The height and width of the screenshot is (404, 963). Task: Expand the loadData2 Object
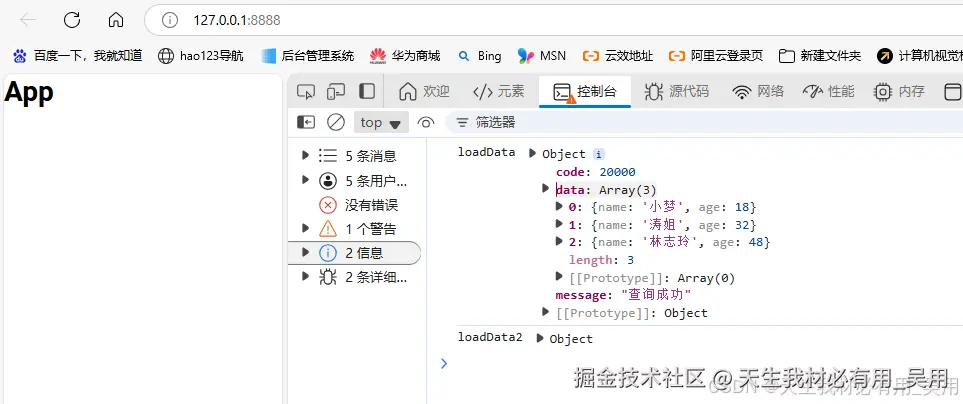point(540,338)
